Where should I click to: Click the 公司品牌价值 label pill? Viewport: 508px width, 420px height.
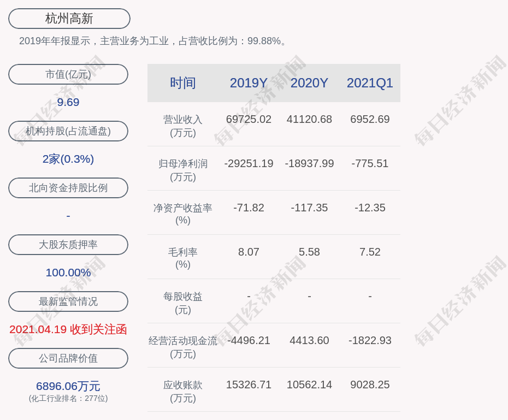point(68,358)
